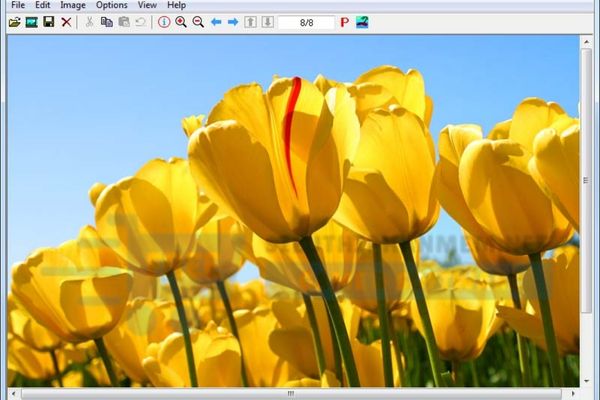
Task: Click the blue landscape icon after the P
Action: (362, 22)
